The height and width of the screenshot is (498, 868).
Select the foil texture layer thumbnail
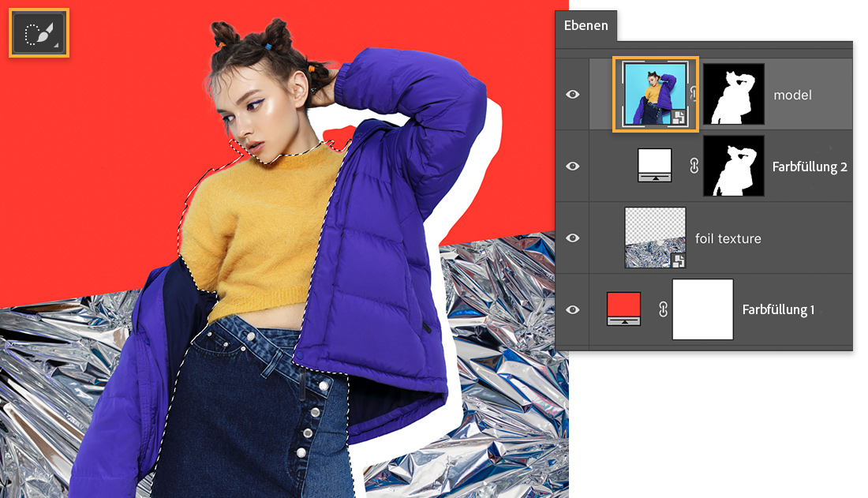[x=655, y=238]
